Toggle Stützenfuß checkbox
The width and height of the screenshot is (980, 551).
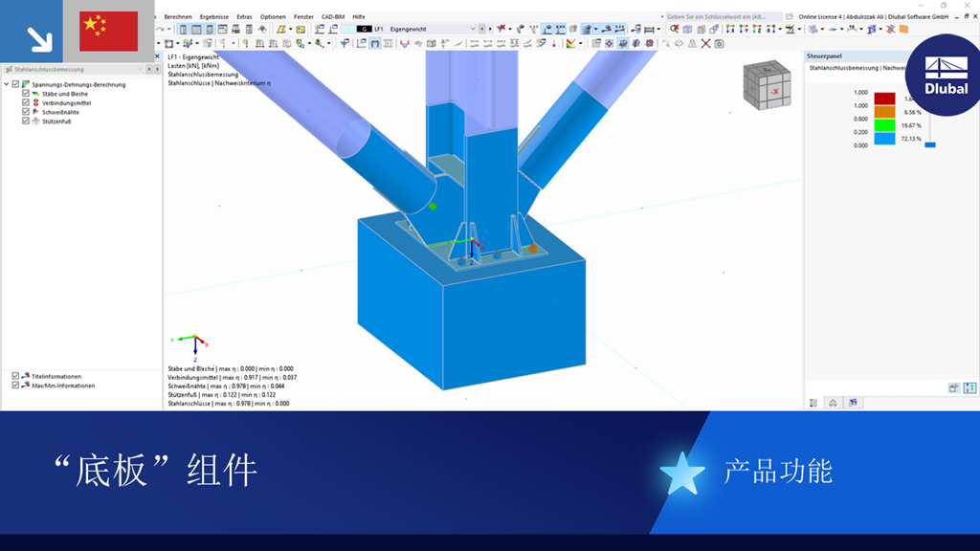(x=26, y=121)
